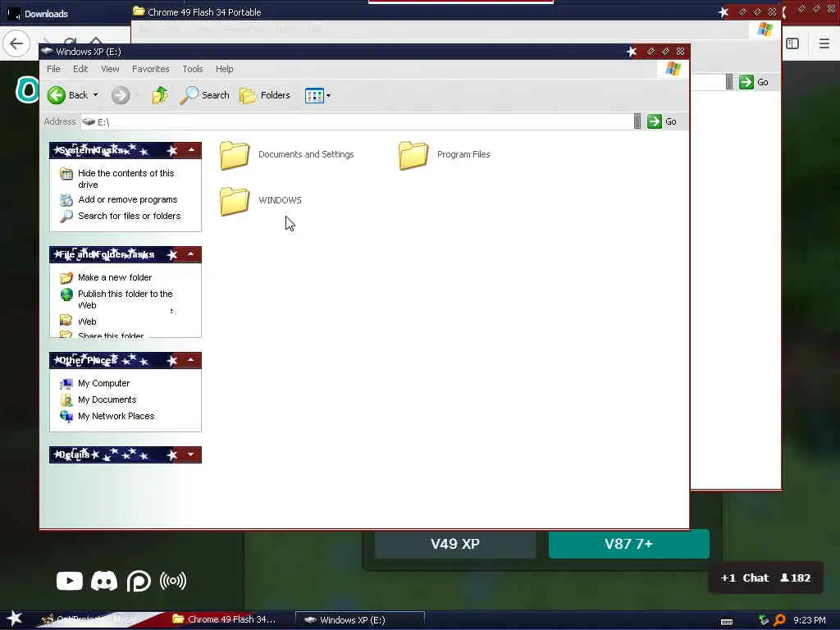This screenshot has height=630, width=840.
Task: Click the round logo on the web page
Action: click(27, 89)
